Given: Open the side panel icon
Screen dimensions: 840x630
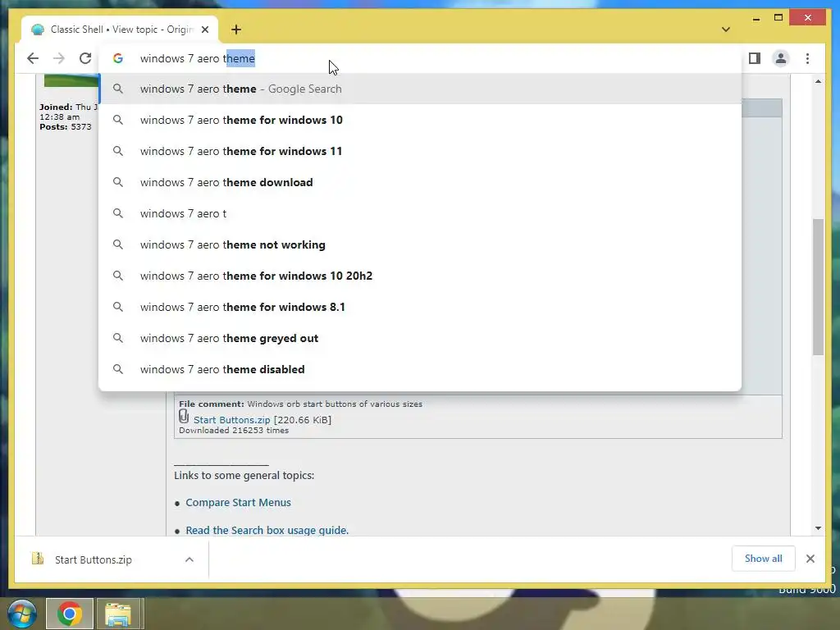Looking at the screenshot, I should tap(755, 58).
